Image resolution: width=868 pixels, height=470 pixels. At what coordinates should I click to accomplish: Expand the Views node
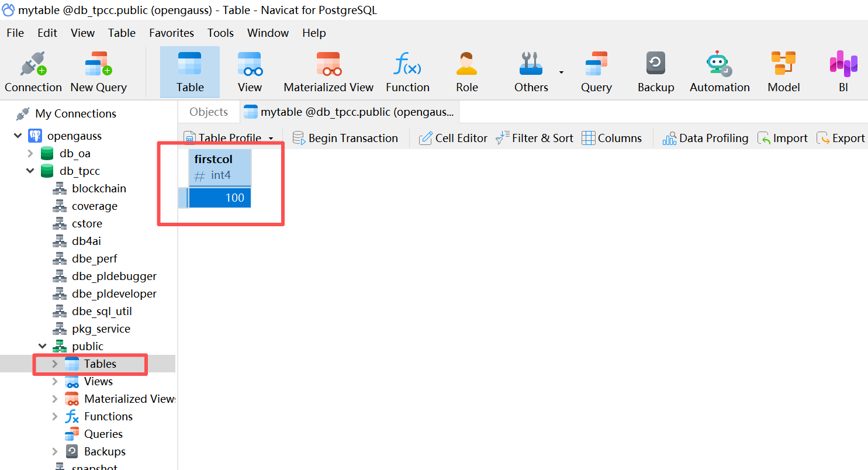point(55,381)
